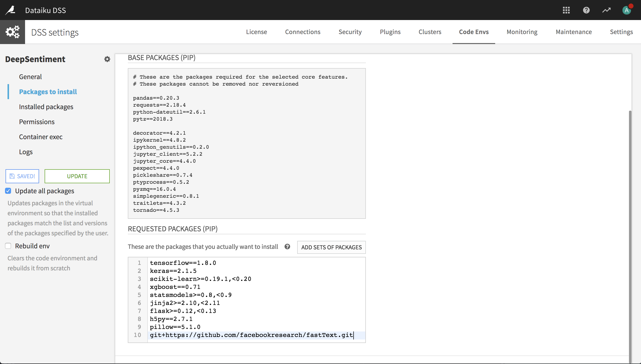641x364 pixels.
Task: Switch to the License tab
Action: (x=256, y=32)
